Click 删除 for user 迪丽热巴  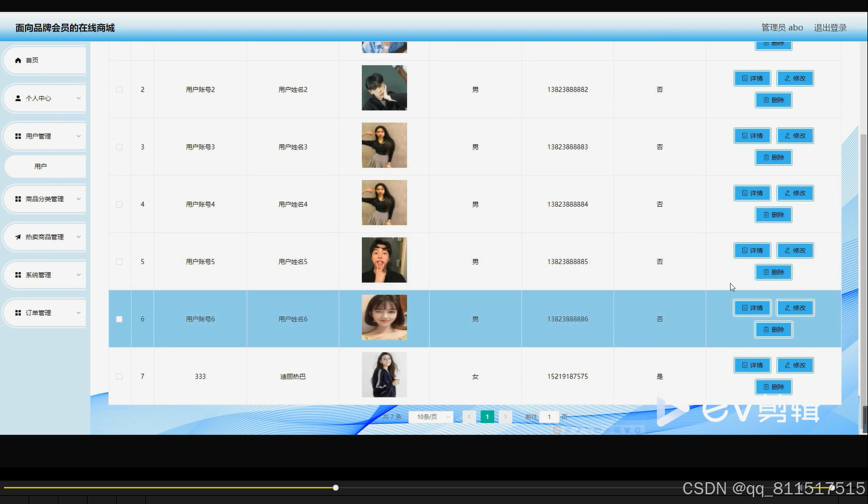(x=774, y=387)
